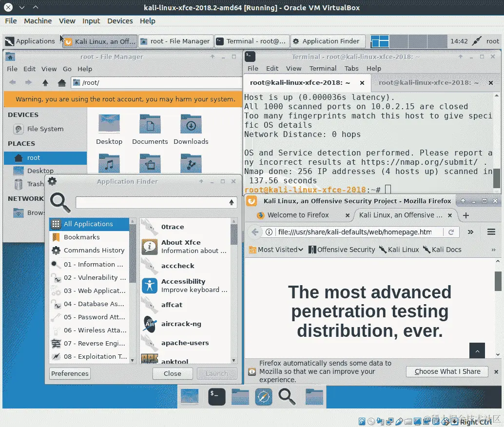Viewport: 504px width, 427px height.
Task: Select the Desktop folder icon
Action: coord(109,129)
